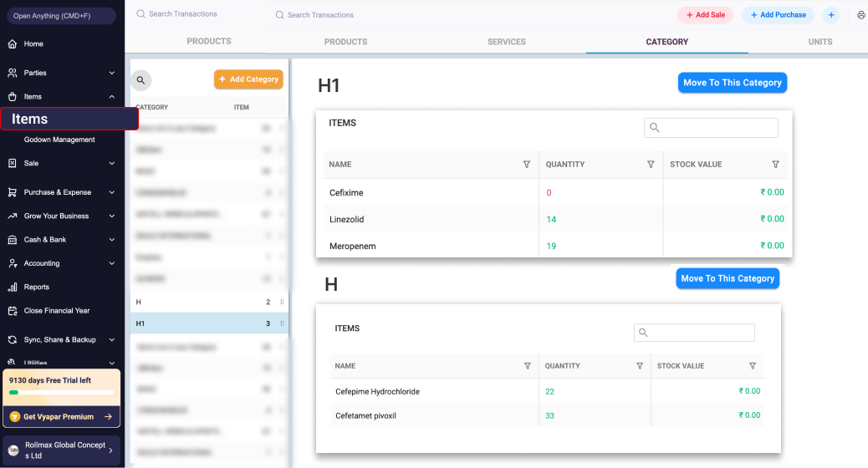
Task: Expand the Cash & Bank chevron
Action: (112, 240)
